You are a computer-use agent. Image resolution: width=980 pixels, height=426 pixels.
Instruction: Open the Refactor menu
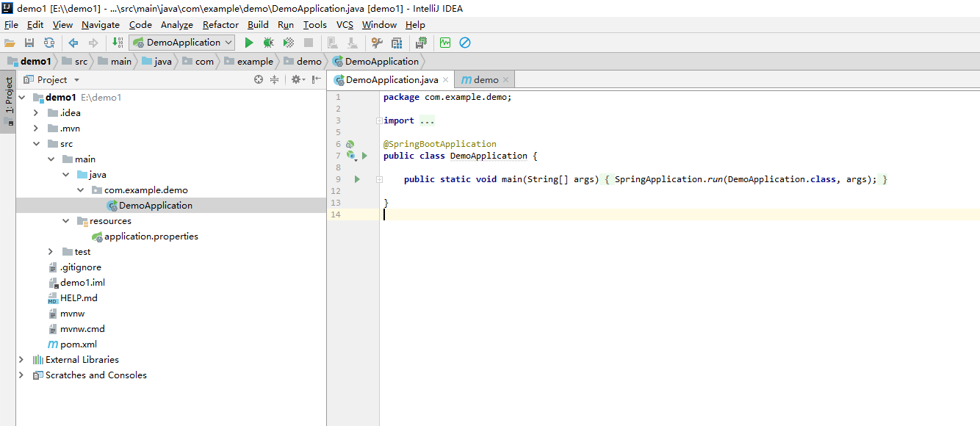point(220,25)
